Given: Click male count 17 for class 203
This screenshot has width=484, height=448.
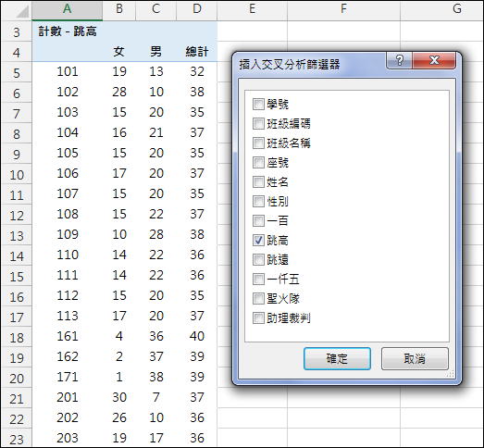Looking at the screenshot, I should [156, 438].
